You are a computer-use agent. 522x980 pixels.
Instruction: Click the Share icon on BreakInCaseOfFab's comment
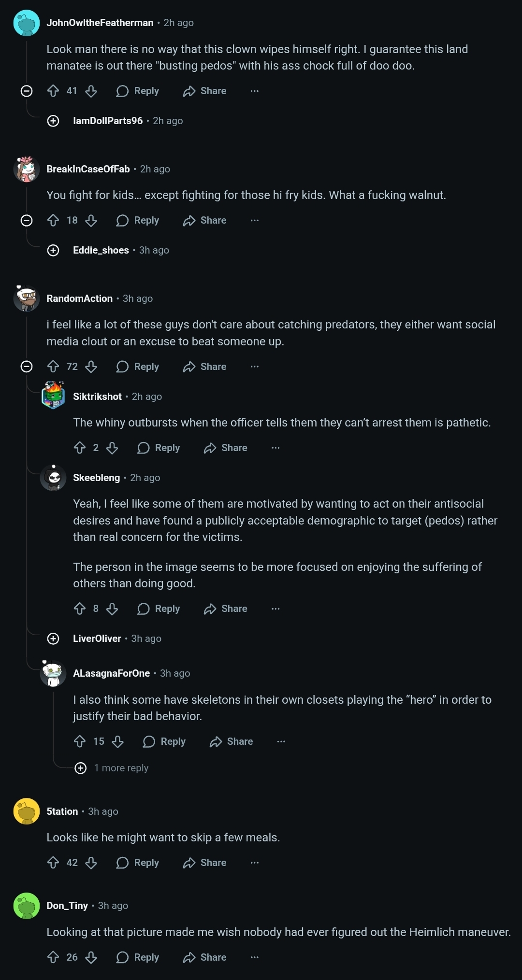pyautogui.click(x=189, y=221)
